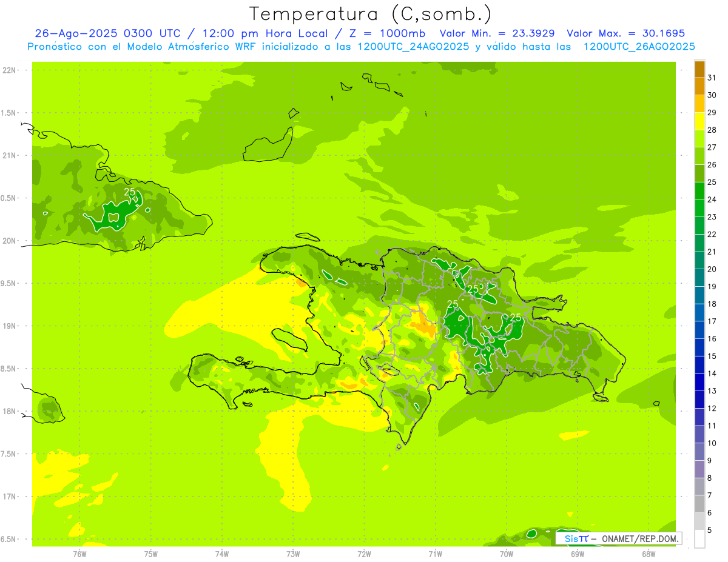Click the 'SisTT - ONAMET/REP.DOM.' credit label
728x562 pixels.
click(x=619, y=538)
